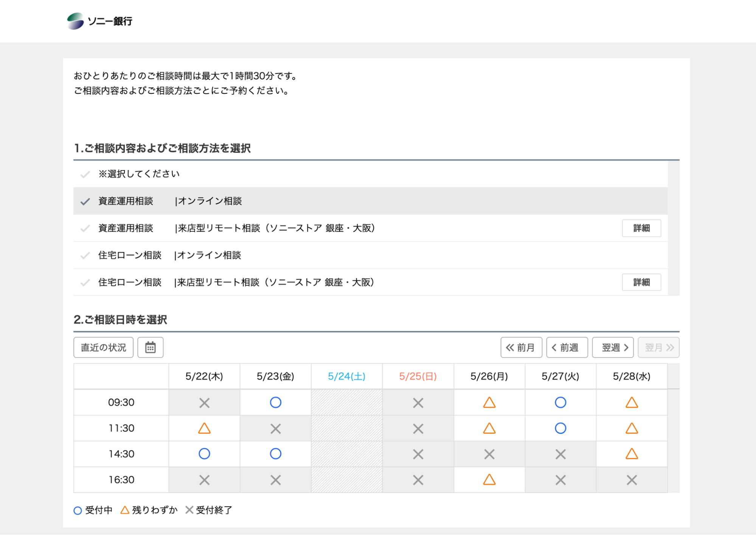Click closed X slot 5/25 at 14:30
Image resolution: width=756 pixels, height=535 pixels.
click(418, 454)
